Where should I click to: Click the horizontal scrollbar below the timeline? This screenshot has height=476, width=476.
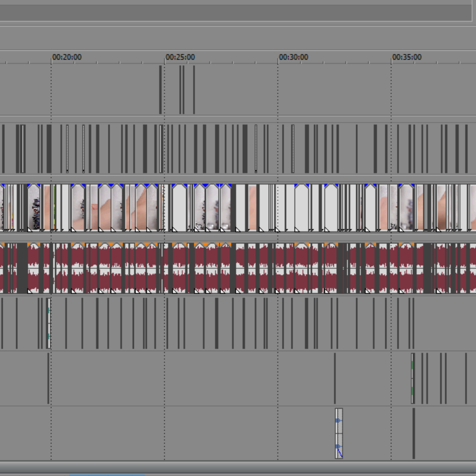(237, 467)
